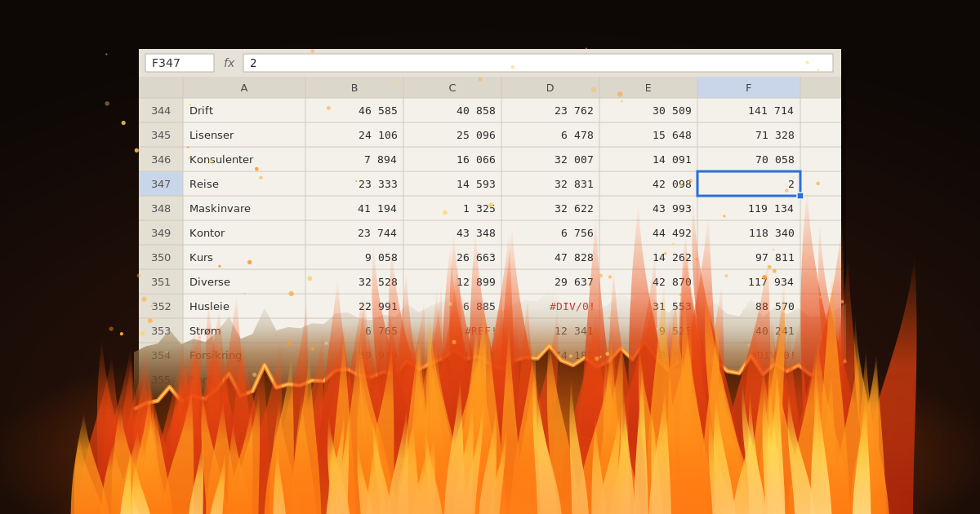Select row header 344

[x=161, y=111]
